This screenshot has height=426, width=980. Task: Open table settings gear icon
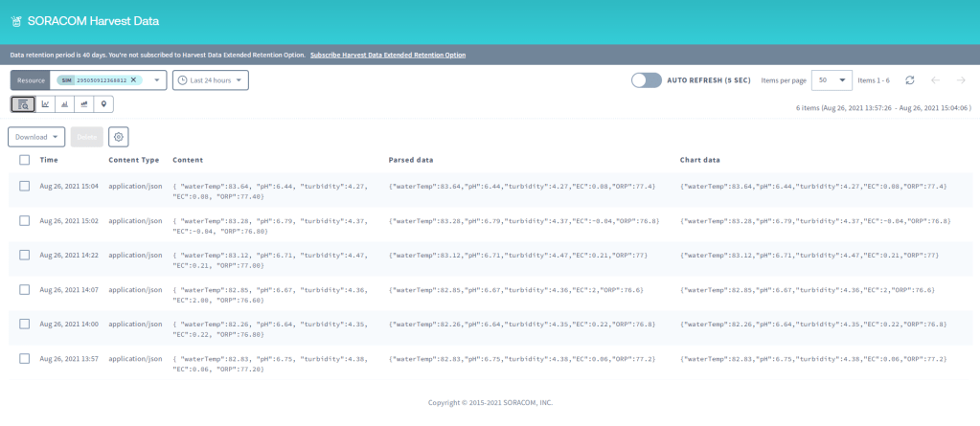click(119, 137)
